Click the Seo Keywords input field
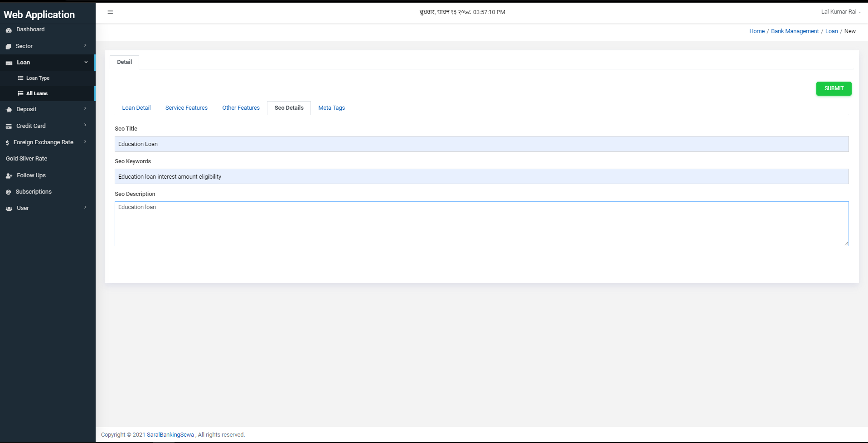 (481, 176)
